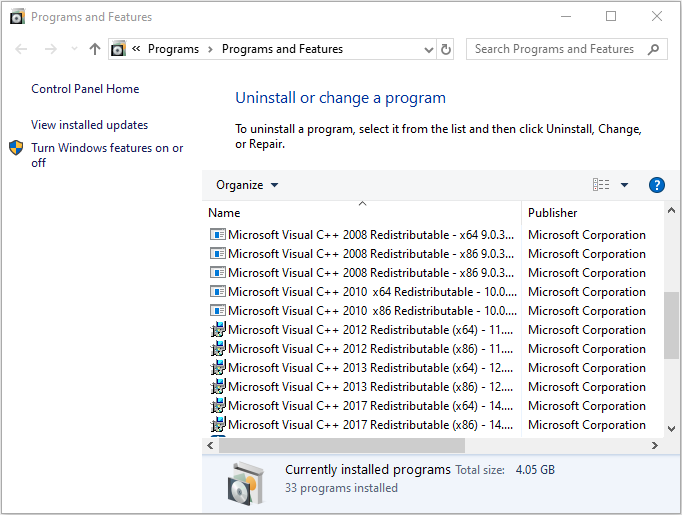Open the address bar history dropdown

(x=428, y=49)
